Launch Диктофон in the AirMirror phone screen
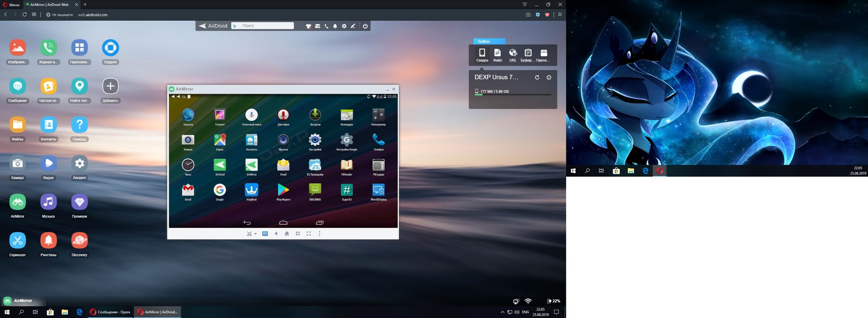 (283, 115)
